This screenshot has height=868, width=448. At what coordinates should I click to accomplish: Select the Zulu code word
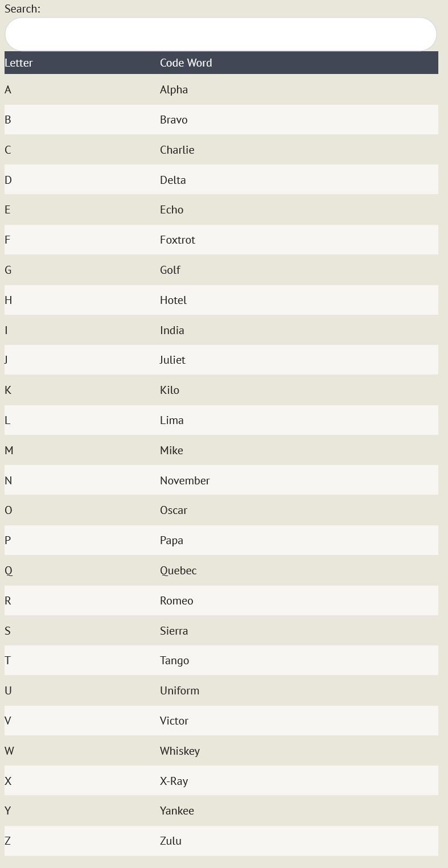point(170,841)
